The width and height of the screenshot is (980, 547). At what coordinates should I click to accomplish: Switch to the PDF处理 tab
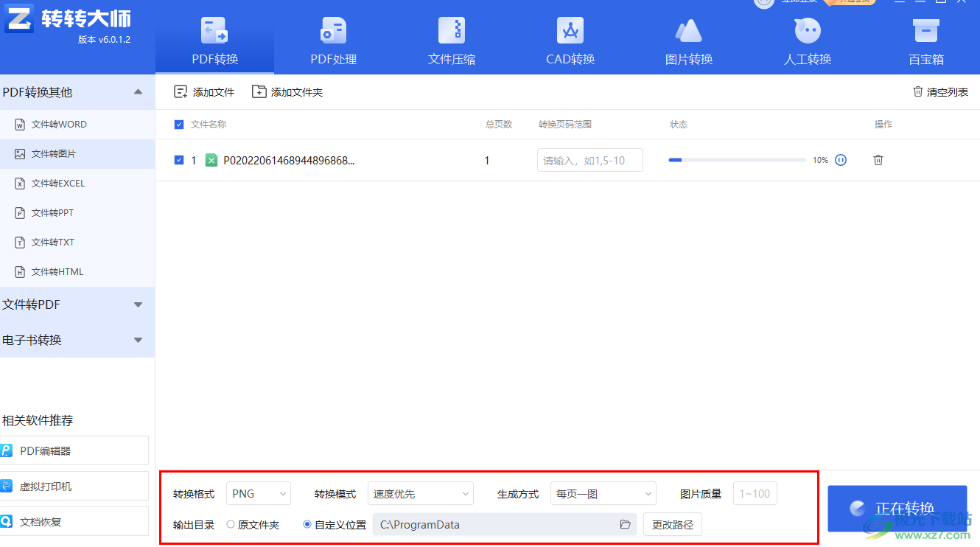tap(333, 41)
